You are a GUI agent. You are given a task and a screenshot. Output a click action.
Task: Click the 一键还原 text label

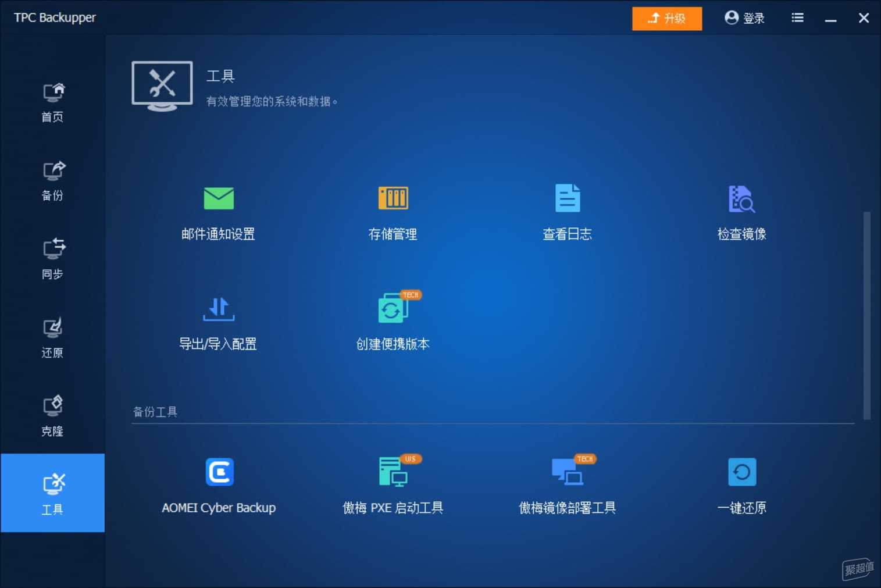click(x=741, y=508)
